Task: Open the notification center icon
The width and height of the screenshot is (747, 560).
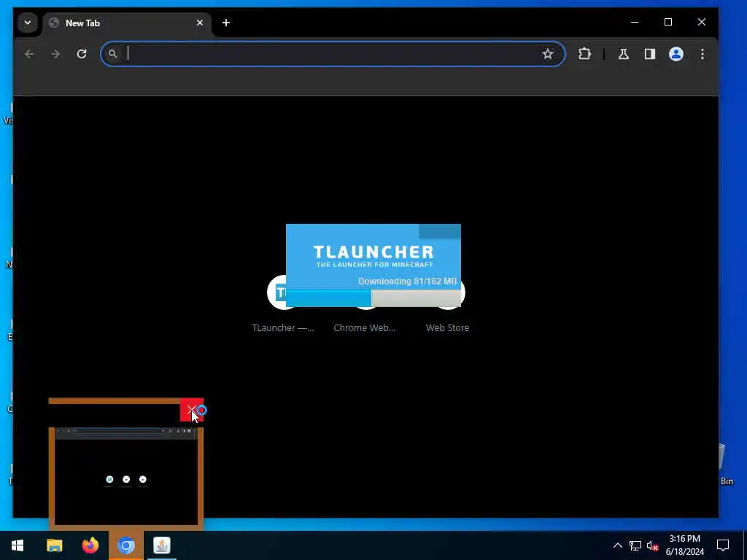Action: point(723,545)
